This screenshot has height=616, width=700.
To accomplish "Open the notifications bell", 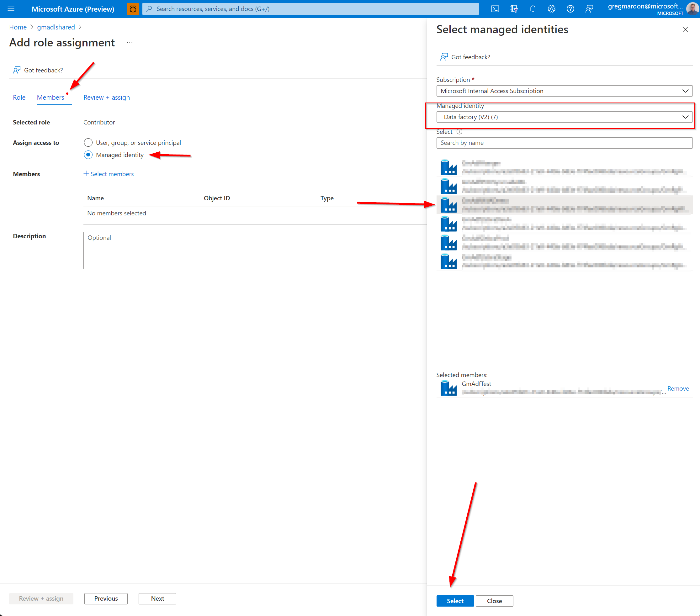I will [x=533, y=9].
